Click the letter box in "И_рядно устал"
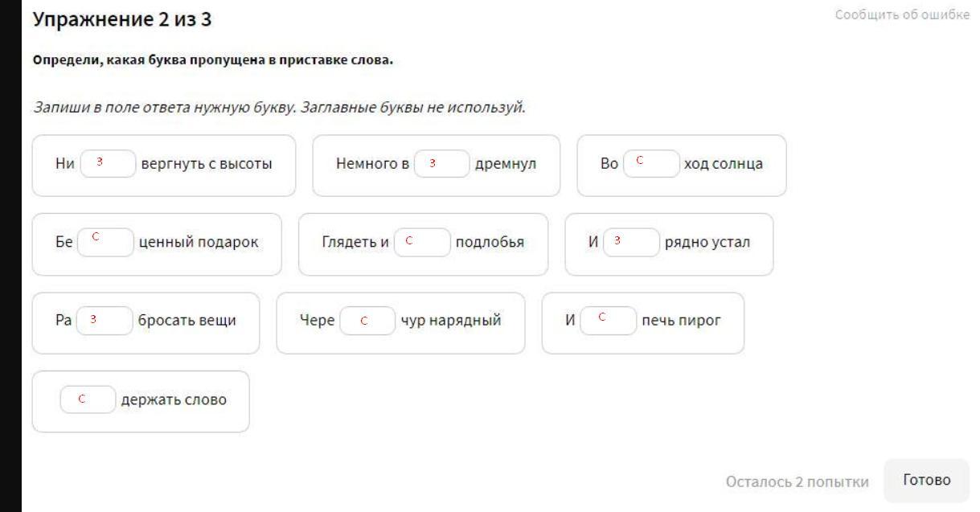Viewport: 980px width, 512px height. coord(630,243)
